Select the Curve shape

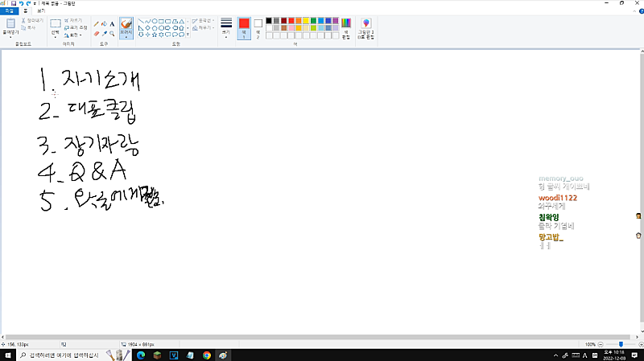coord(148,21)
